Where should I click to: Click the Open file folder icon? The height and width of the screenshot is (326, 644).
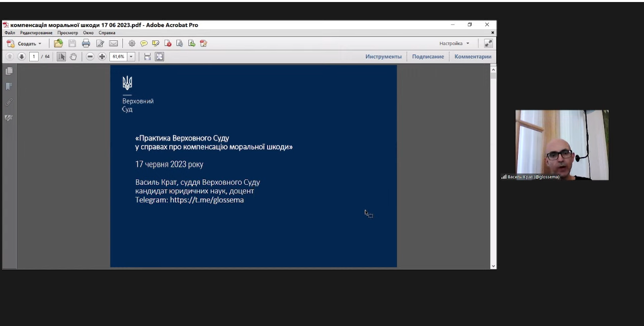58,43
